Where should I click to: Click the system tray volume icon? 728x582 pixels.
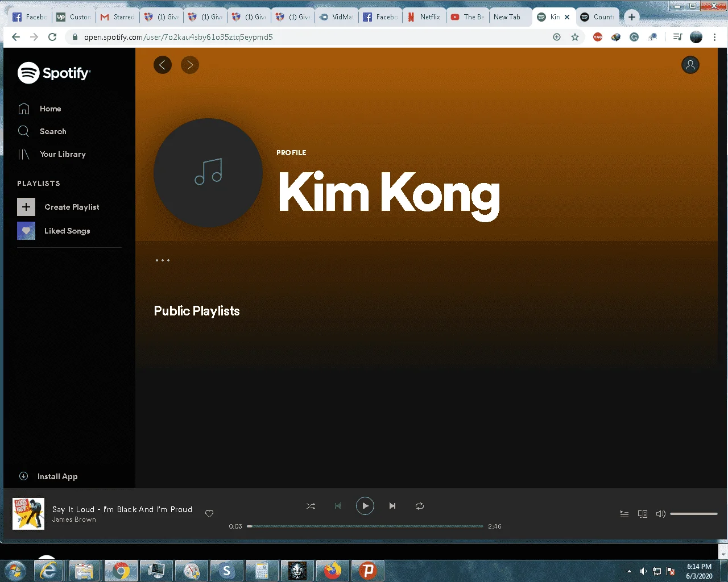coord(643,571)
